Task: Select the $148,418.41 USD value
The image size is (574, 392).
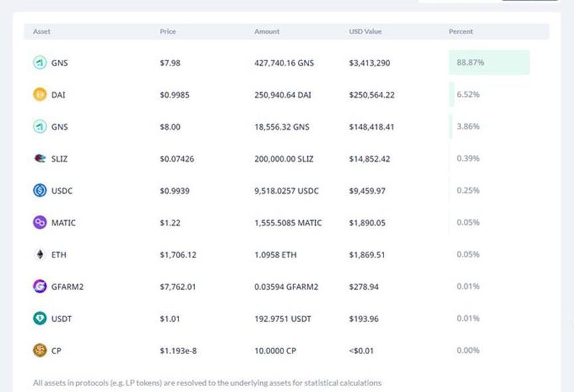Action: pos(372,127)
